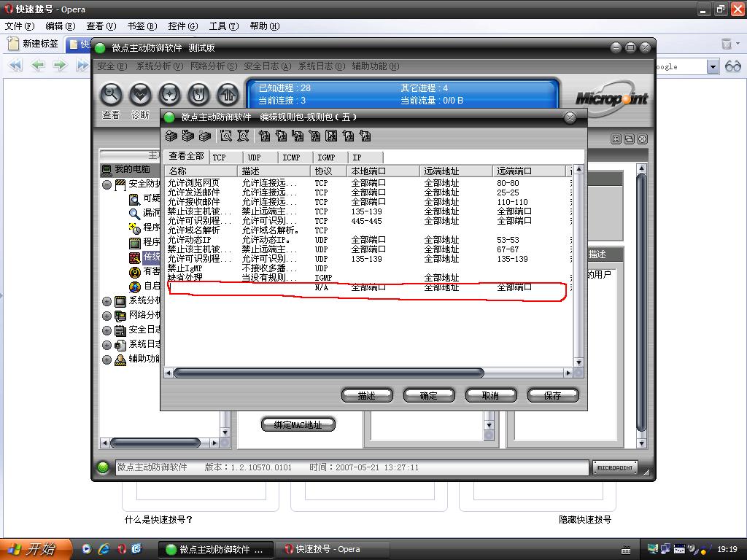Viewport: 747px width, 560px height.
Task: Click the new rule icon with sparkle
Action: point(264,136)
